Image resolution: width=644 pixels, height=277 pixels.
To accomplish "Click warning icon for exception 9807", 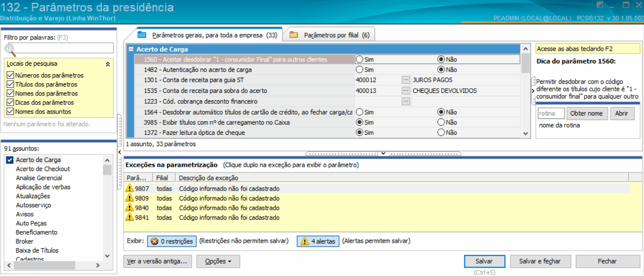I will (x=130, y=188).
